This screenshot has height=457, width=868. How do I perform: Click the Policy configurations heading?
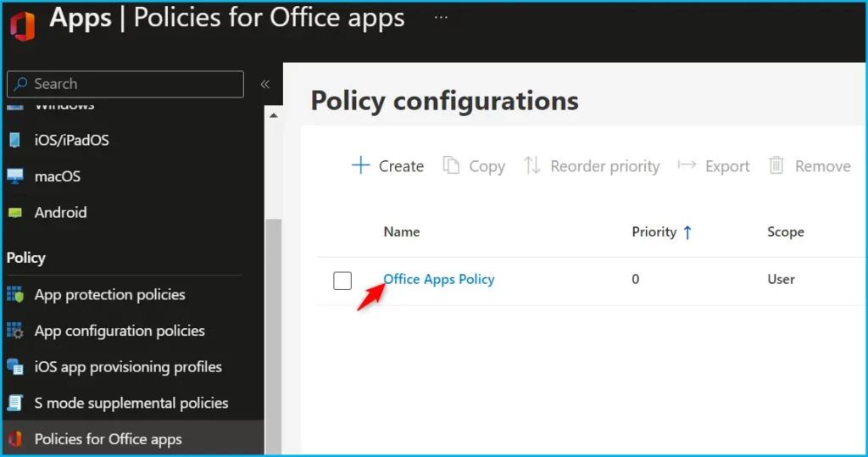click(x=444, y=101)
